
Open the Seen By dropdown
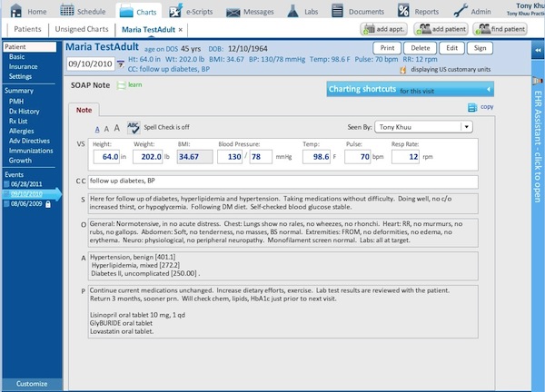click(467, 127)
